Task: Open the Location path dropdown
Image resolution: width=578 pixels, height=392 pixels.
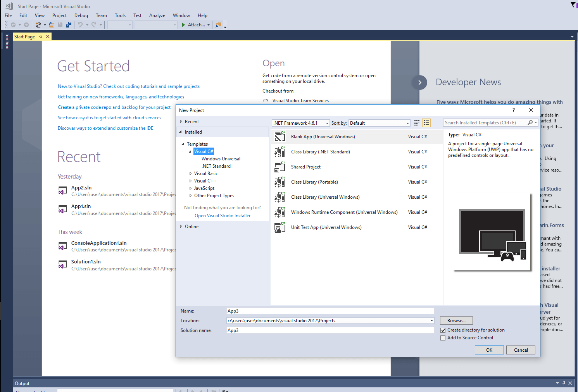Action: 431,321
